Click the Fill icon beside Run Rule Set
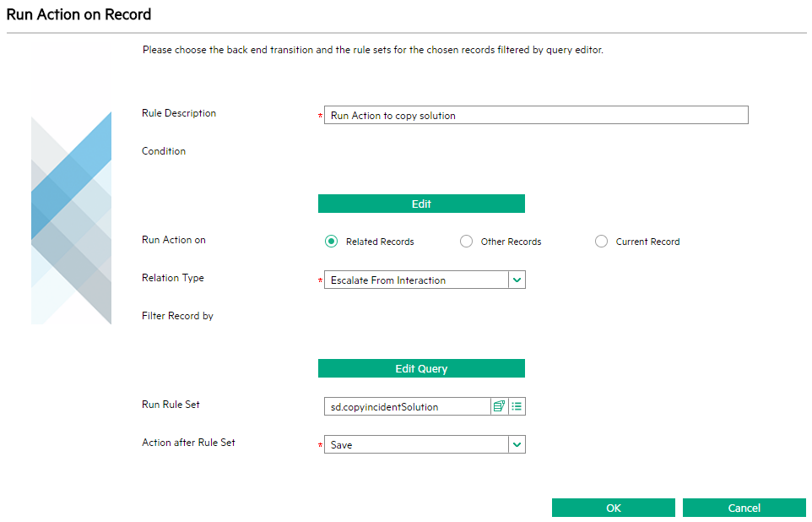This screenshot has width=812, height=522. 499,406
